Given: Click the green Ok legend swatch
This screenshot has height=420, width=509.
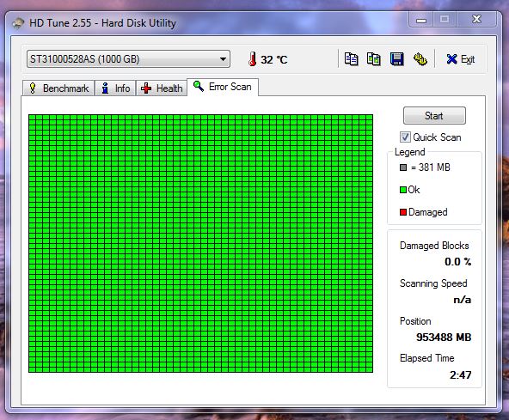Looking at the screenshot, I should pyautogui.click(x=403, y=190).
